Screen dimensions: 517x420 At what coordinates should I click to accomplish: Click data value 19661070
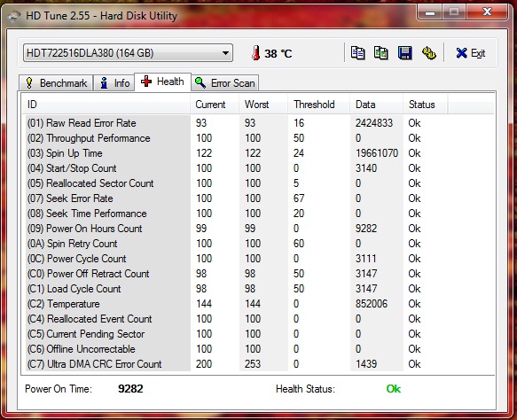click(377, 153)
